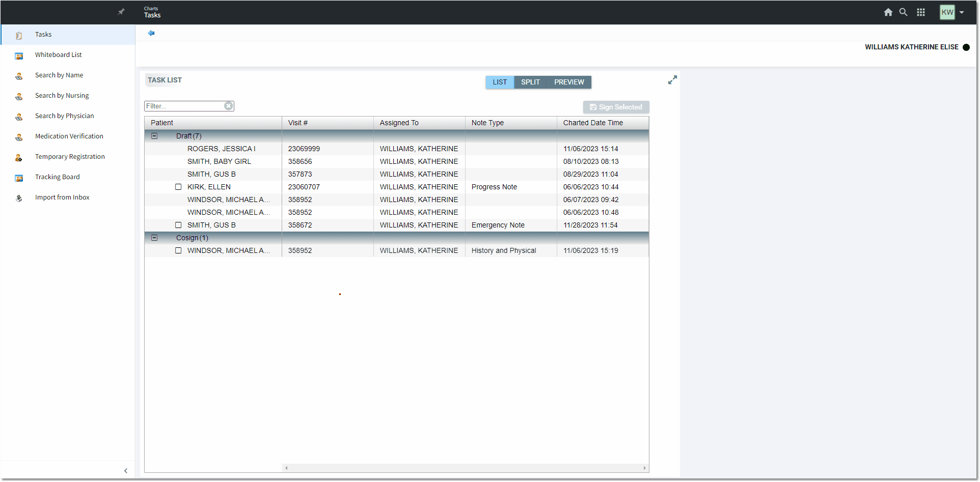Open the search magnifier icon
980x482 pixels.
(x=903, y=12)
